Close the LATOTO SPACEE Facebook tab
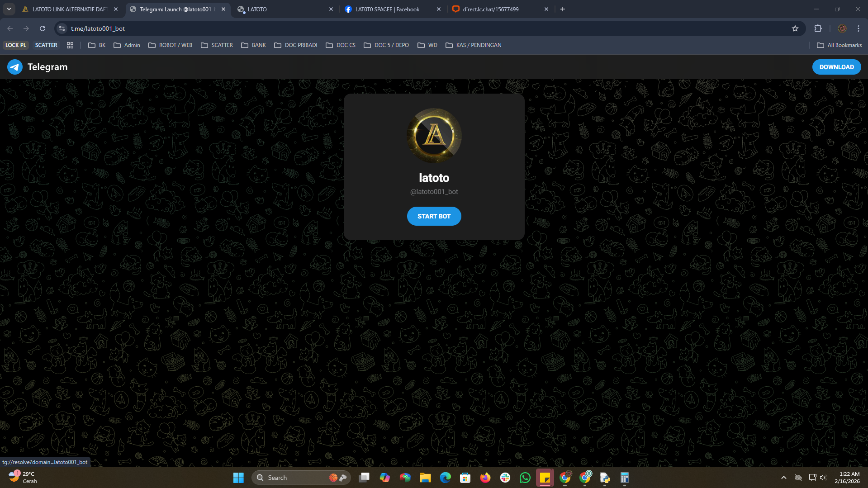This screenshot has height=488, width=868. pyautogui.click(x=438, y=9)
